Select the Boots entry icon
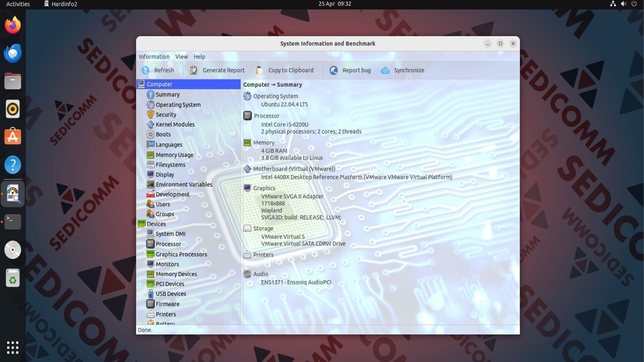Viewport: 644px width, 362px height. click(x=151, y=134)
